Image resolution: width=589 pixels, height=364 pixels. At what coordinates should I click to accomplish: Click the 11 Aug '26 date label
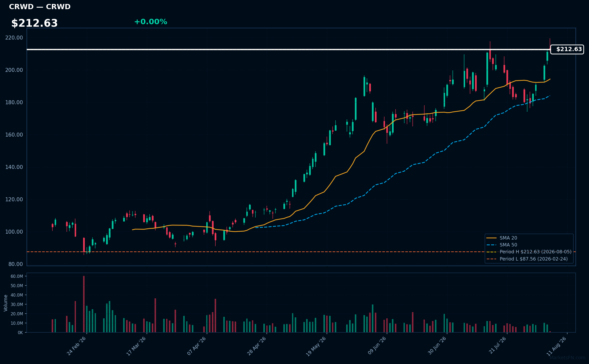pyautogui.click(x=556, y=346)
